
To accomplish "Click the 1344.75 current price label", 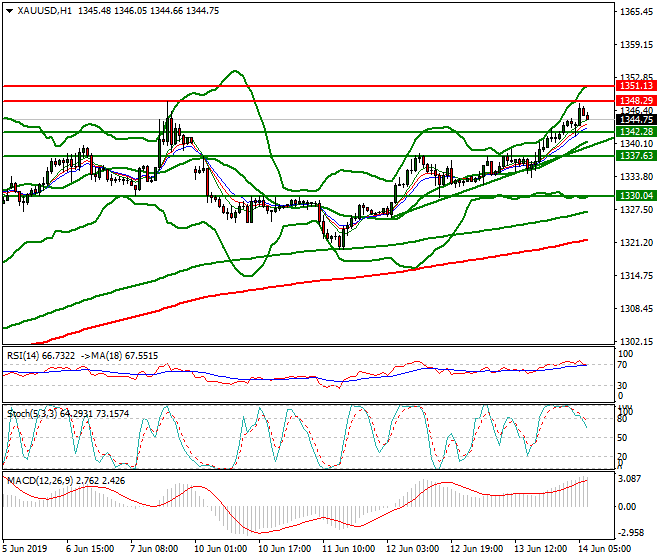I will 636,120.
